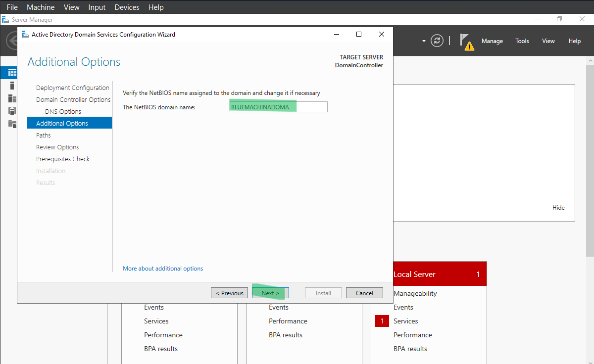The height and width of the screenshot is (364, 594).
Task: Click the Server Manager refresh icon
Action: click(x=437, y=41)
